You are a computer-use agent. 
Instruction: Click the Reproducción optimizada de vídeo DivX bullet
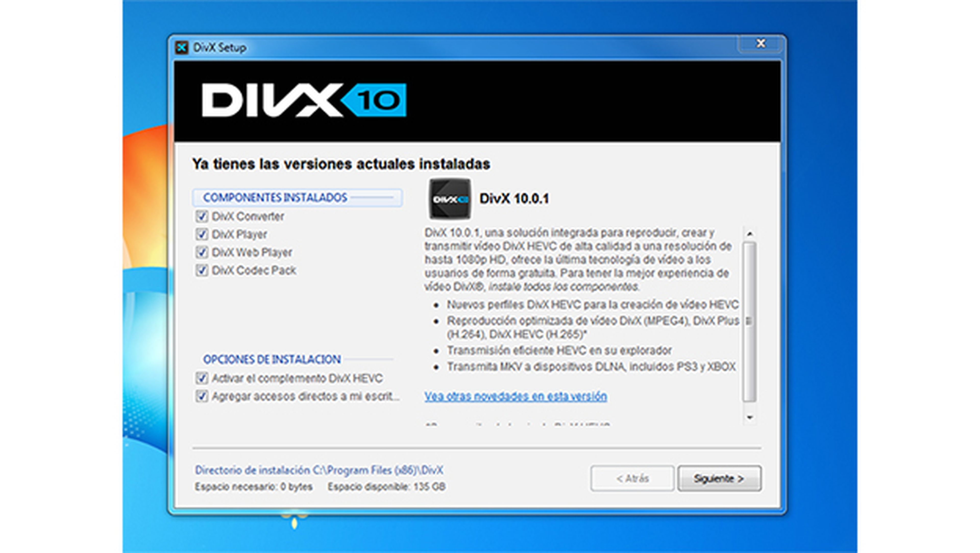pyautogui.click(x=593, y=328)
